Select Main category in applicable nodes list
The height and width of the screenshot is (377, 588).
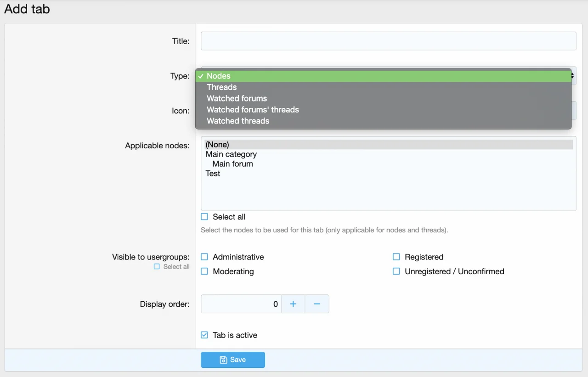[231, 154]
